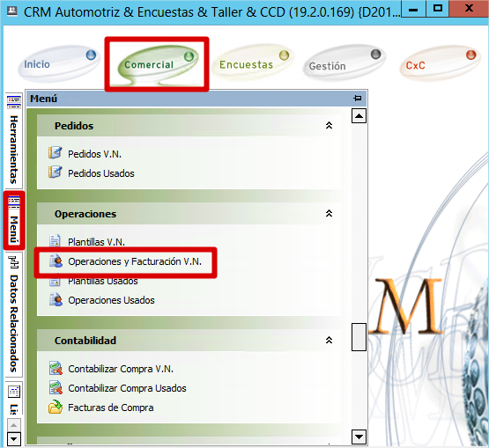This screenshot has height=448, width=489.
Task: Collapse the Contabilidad section
Action: tap(329, 341)
